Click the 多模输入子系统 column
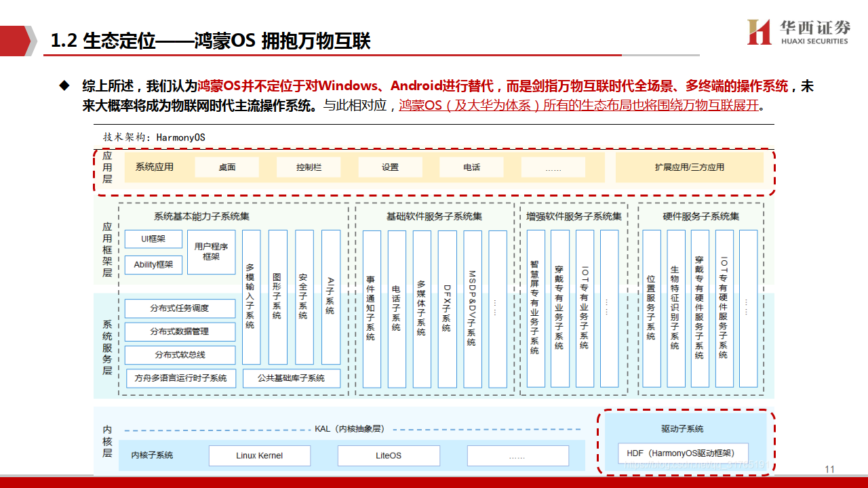 point(251,297)
